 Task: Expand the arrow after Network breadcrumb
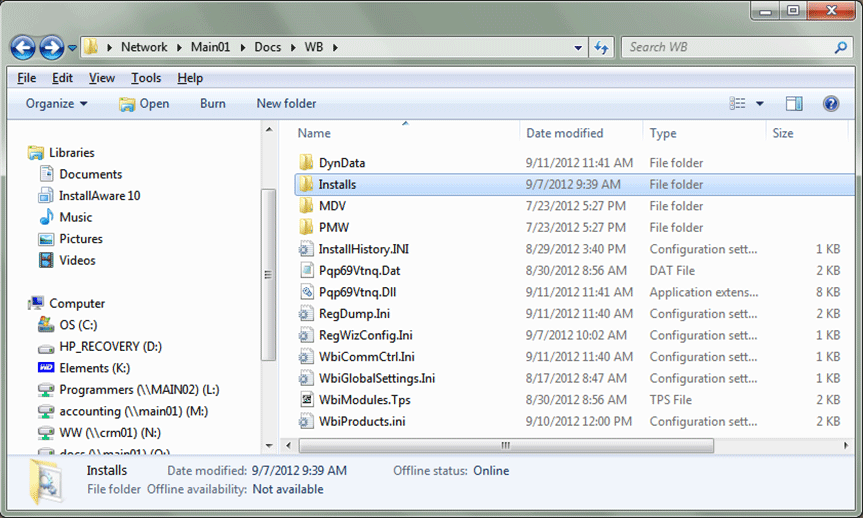179,48
